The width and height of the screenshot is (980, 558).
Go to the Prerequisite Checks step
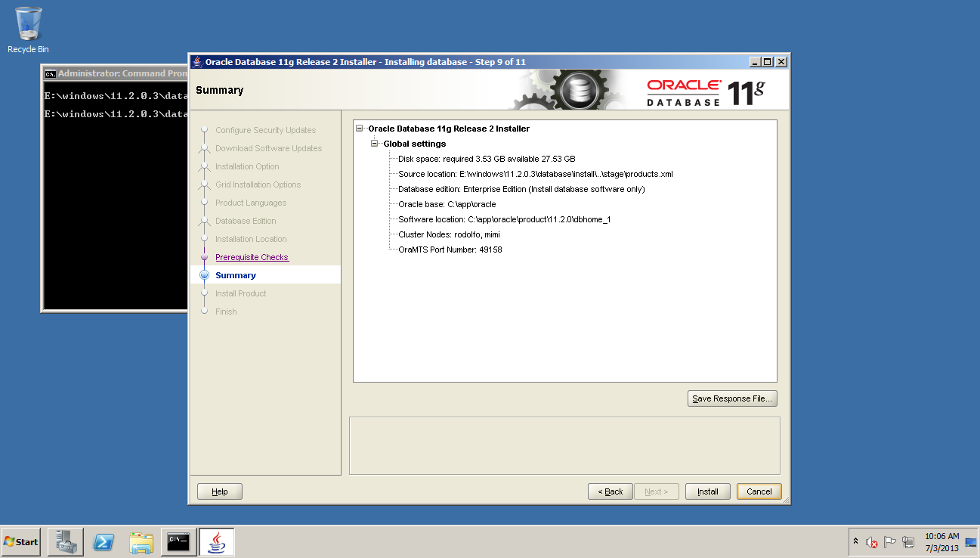(252, 257)
